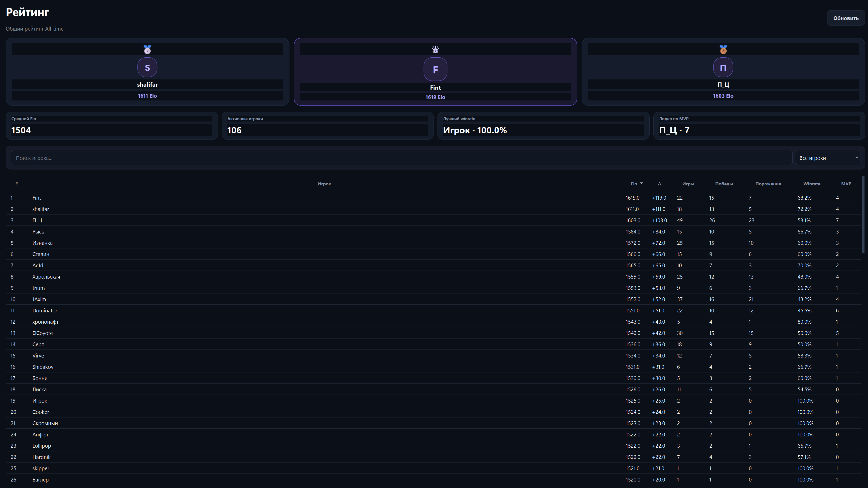Click the +72.0 delta for Изнанка
Viewport: 868px width, 488px height.
click(x=658, y=243)
